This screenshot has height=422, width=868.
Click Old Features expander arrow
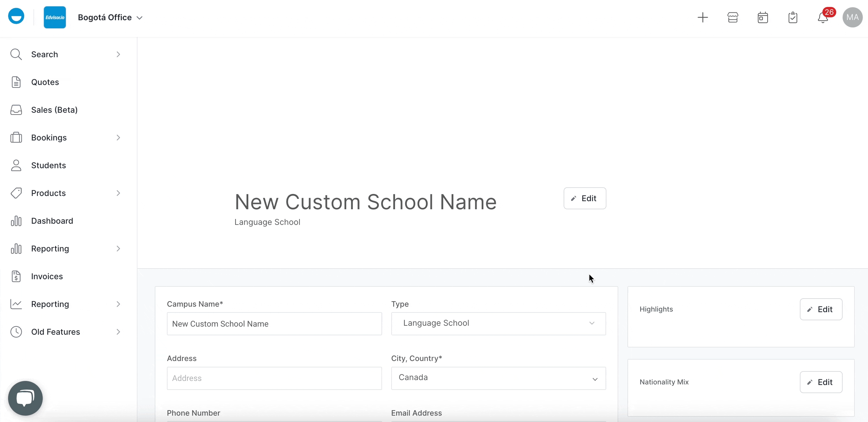[x=118, y=332]
